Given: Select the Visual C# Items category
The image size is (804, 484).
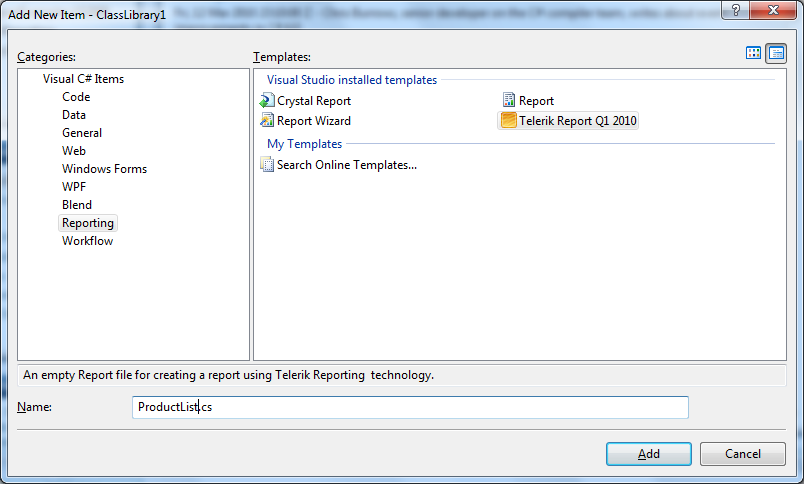Looking at the screenshot, I should tap(83, 79).
